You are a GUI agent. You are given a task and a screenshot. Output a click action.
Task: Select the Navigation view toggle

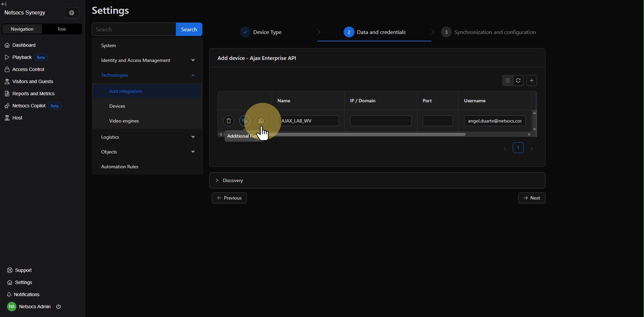pos(22,29)
